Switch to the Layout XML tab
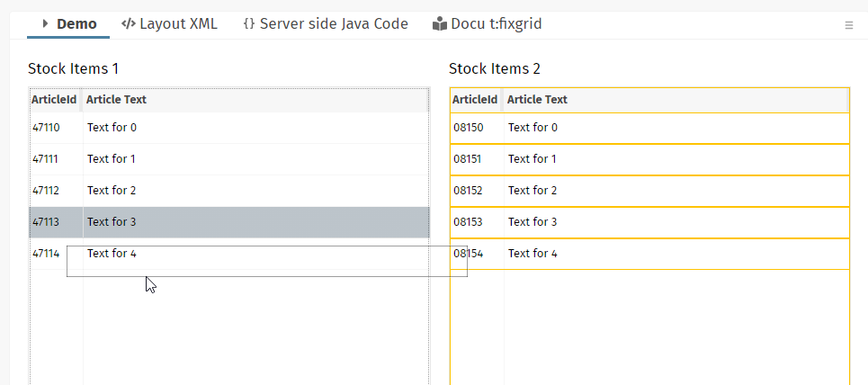 177,23
